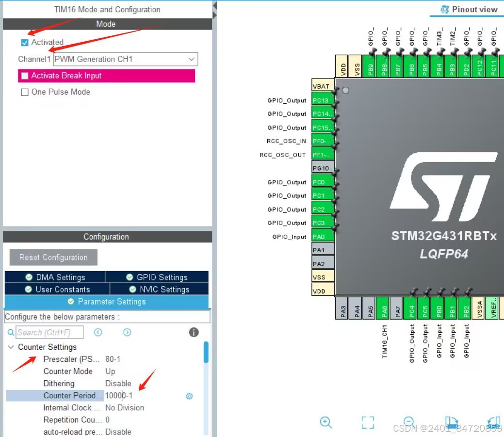Screen dimensions: 504x437
Task: Click the Prescaler parameter label
Action: (72, 359)
